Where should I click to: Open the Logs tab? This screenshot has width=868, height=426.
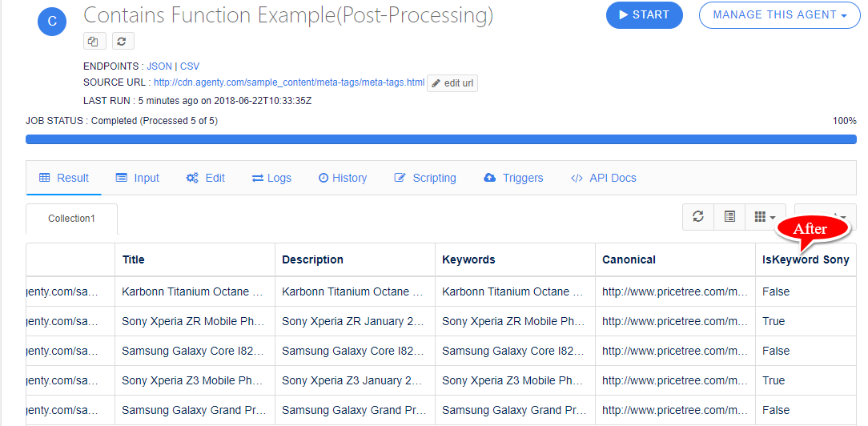[x=271, y=178]
